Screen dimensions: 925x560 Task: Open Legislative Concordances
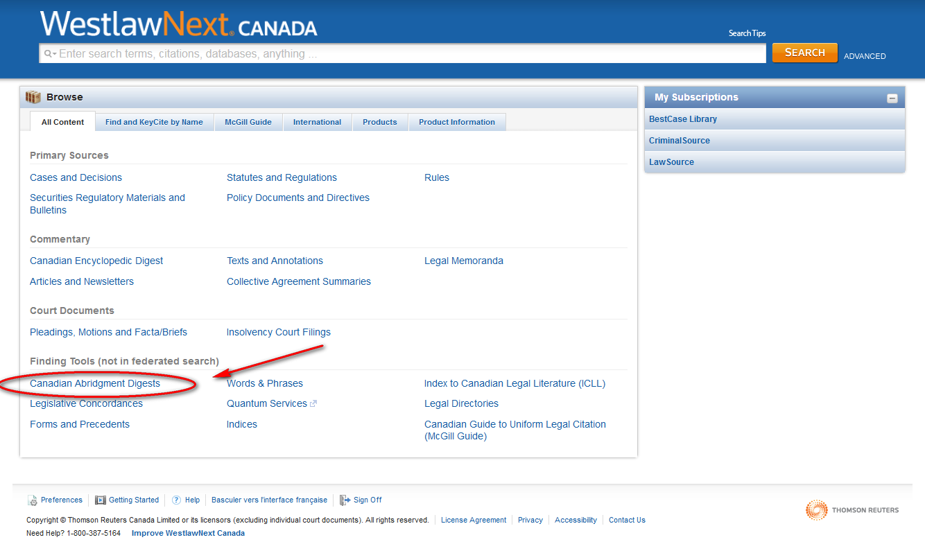click(86, 403)
